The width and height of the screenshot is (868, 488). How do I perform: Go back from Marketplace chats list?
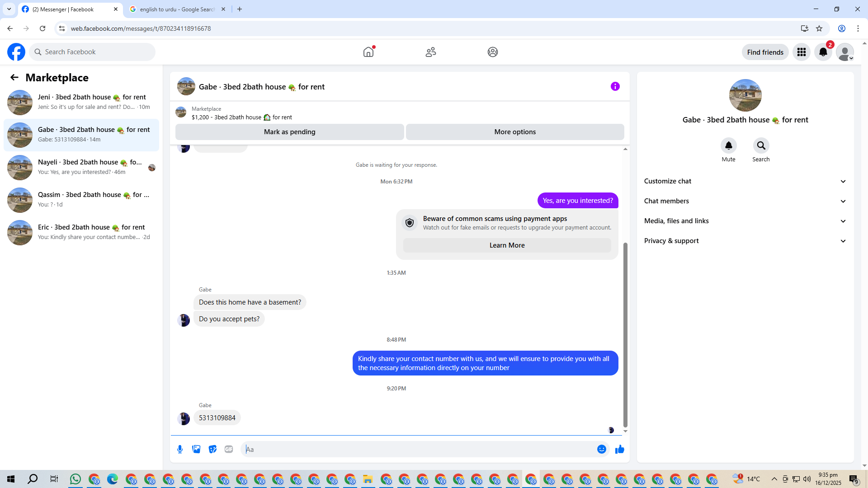pyautogui.click(x=14, y=77)
